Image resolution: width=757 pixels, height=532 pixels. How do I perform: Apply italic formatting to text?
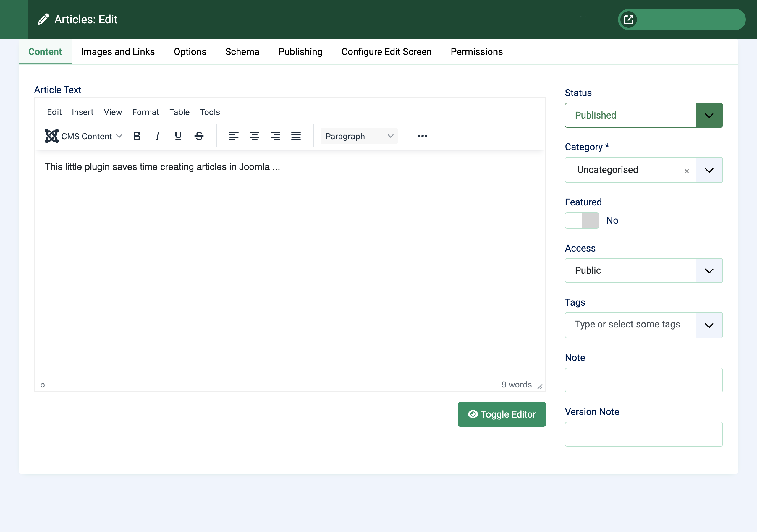[158, 136]
